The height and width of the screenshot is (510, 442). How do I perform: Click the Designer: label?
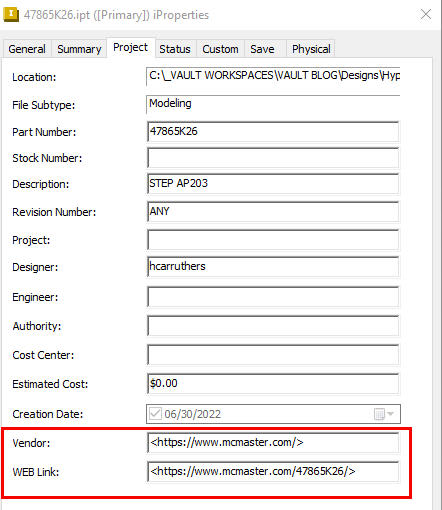click(x=35, y=267)
